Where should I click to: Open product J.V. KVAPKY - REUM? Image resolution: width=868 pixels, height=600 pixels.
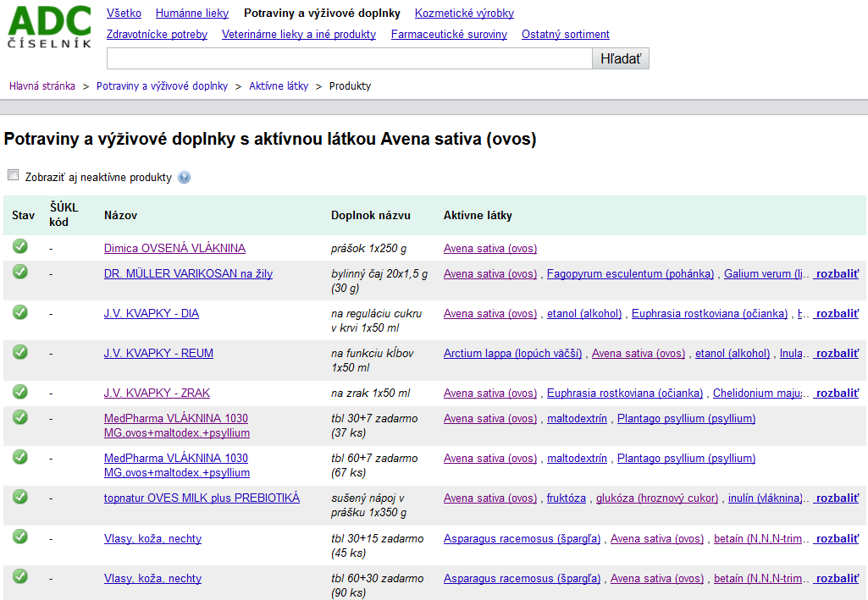click(159, 354)
